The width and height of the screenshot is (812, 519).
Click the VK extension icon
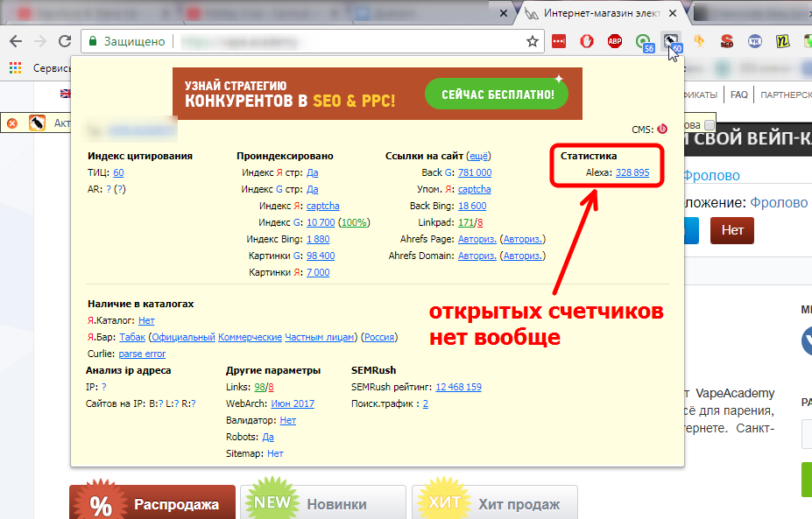click(754, 41)
